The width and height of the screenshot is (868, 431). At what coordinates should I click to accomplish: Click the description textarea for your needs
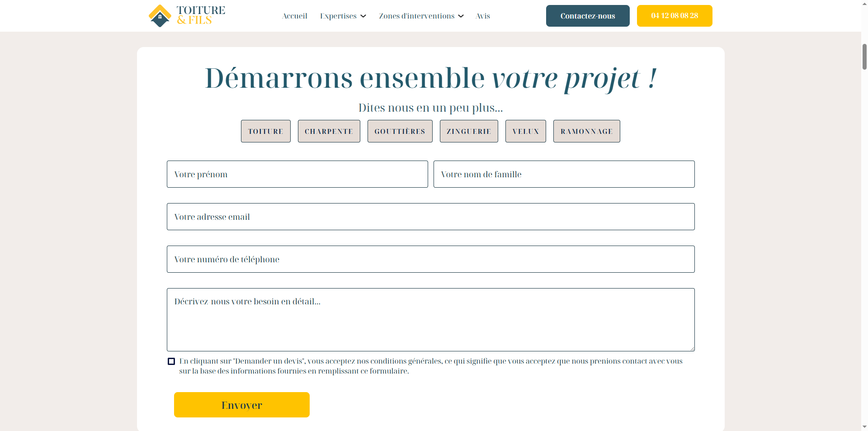(430, 320)
